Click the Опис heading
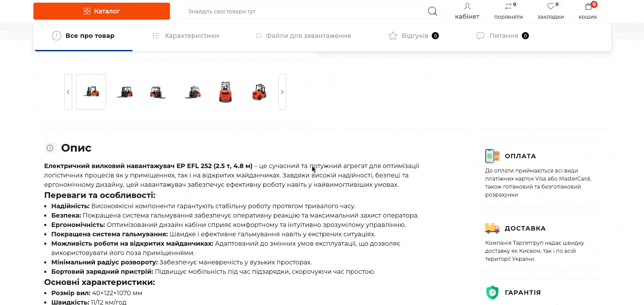 [76, 148]
